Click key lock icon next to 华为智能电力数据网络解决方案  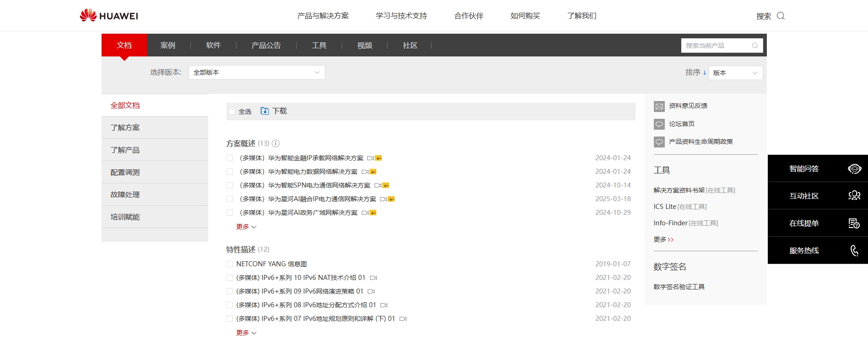373,172
